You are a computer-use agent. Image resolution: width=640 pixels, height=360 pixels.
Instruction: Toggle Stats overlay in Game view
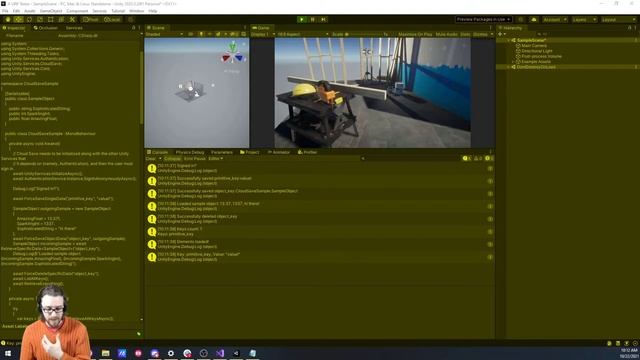point(465,34)
